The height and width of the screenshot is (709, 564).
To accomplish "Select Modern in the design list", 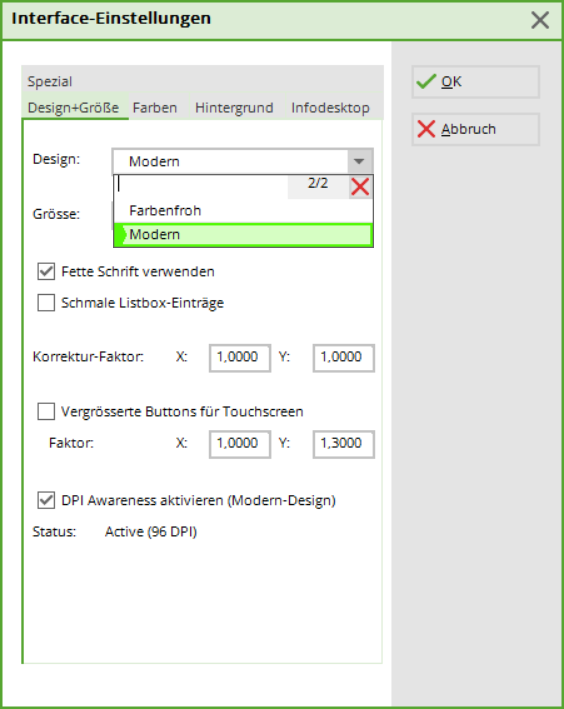I will [243, 235].
